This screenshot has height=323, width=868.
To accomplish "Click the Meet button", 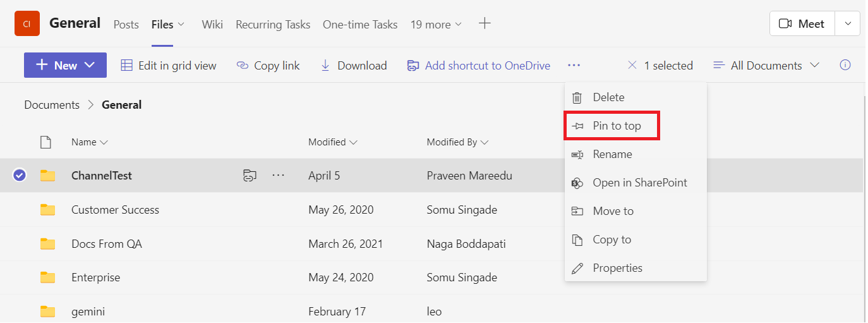I will [802, 24].
